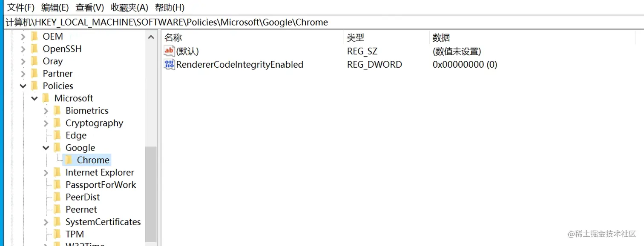Click the Edge folder icon
The image size is (644, 246).
point(57,135)
